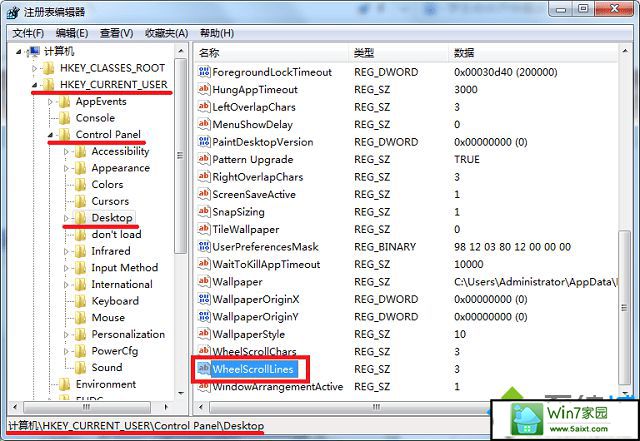Open the 文件(F) menu
Screen dimensions: 640x441
(x=28, y=33)
